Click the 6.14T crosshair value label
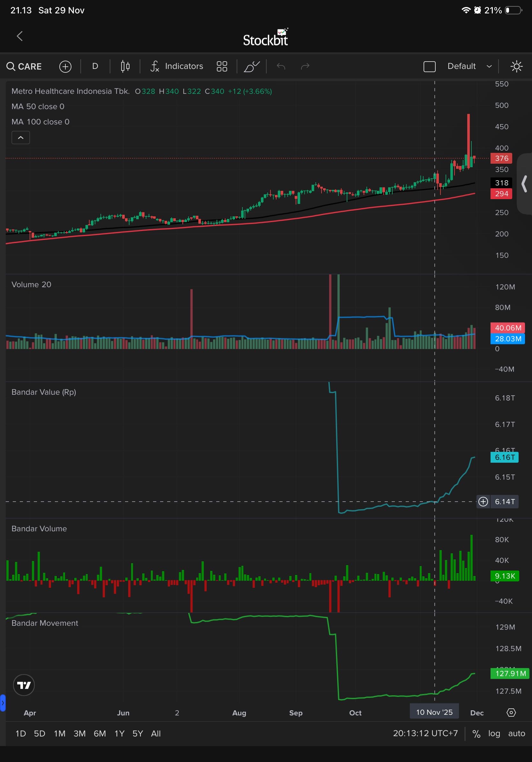The image size is (532, 762). [505, 502]
